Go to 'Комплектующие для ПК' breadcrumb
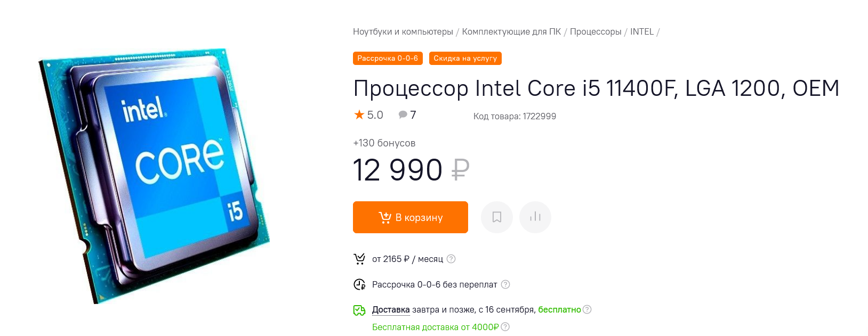The image size is (868, 336). coord(511,32)
